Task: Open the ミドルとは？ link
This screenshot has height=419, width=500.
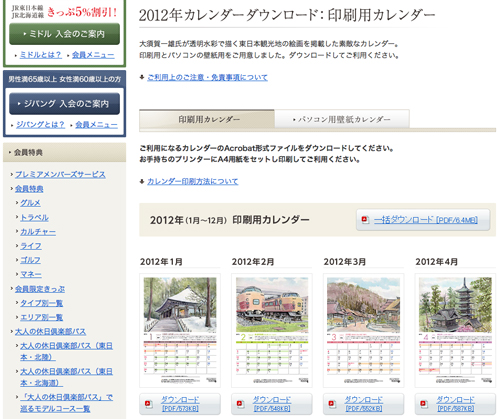Action: point(41,55)
